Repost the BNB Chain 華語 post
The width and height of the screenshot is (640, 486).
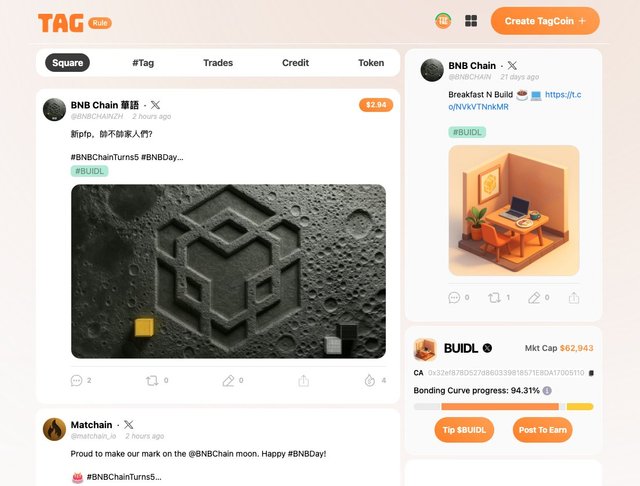[x=152, y=381]
